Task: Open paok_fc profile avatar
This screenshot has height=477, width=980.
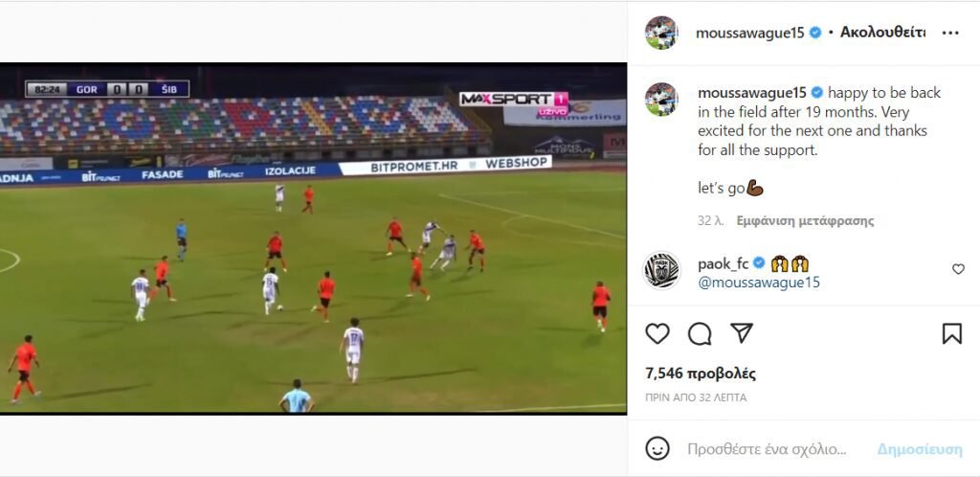Action: (x=661, y=270)
